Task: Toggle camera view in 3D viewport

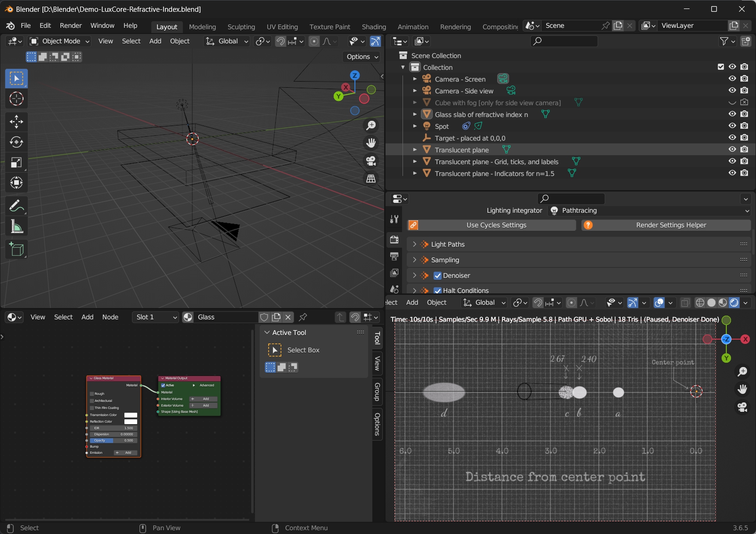Action: point(371,161)
